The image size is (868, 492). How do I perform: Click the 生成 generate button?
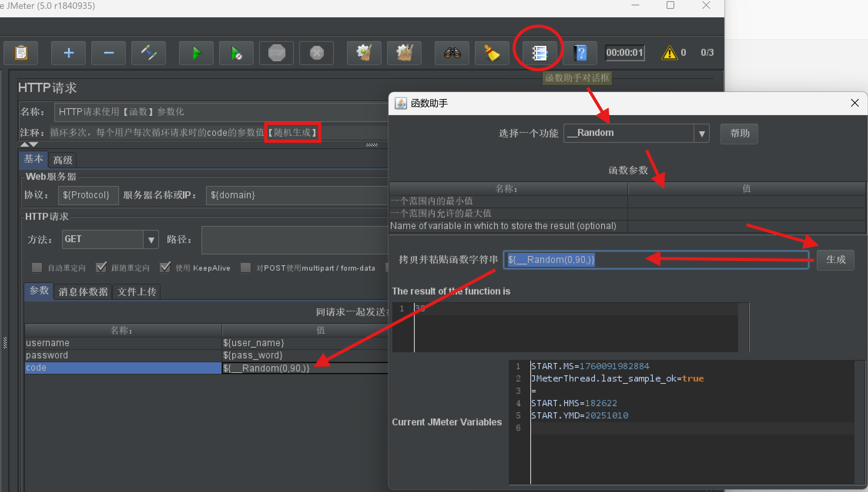point(835,260)
